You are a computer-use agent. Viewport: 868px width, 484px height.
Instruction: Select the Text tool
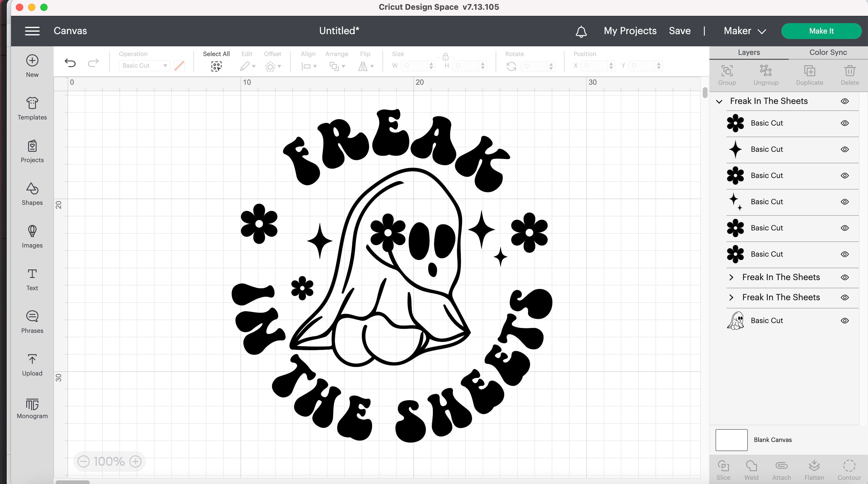pos(32,279)
